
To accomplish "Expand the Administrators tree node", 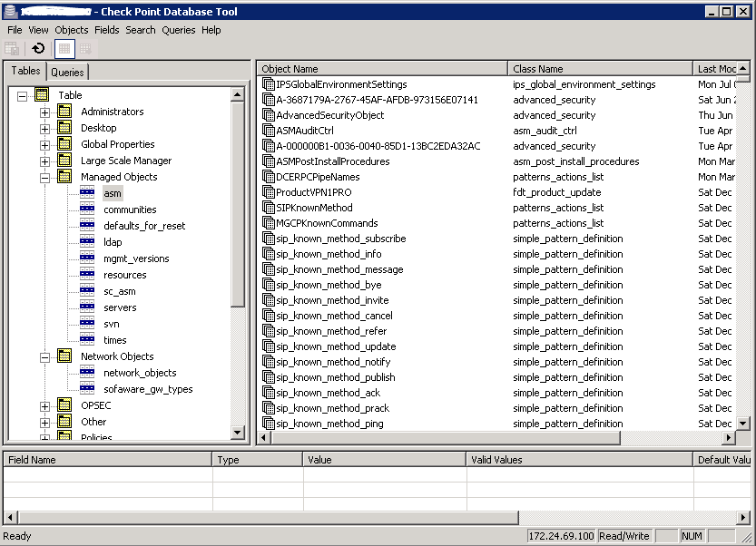I will [x=44, y=112].
